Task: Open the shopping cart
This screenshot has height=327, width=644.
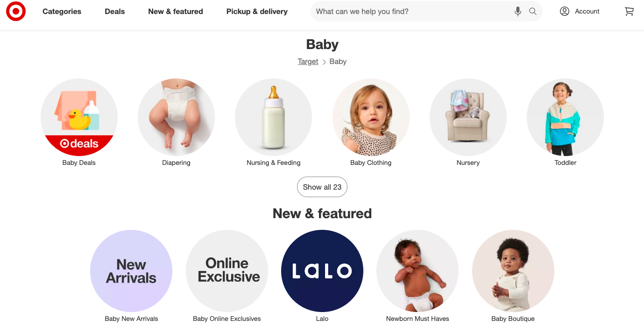Action: (629, 11)
